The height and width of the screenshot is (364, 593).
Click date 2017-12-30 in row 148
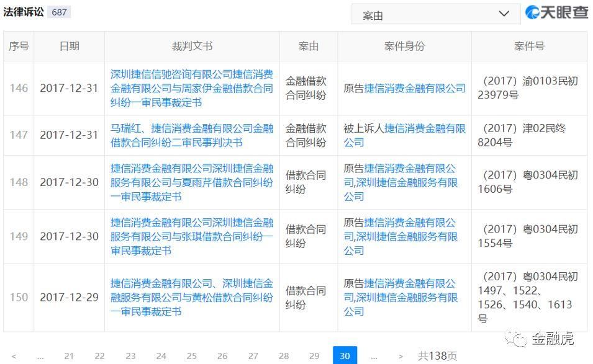(69, 182)
